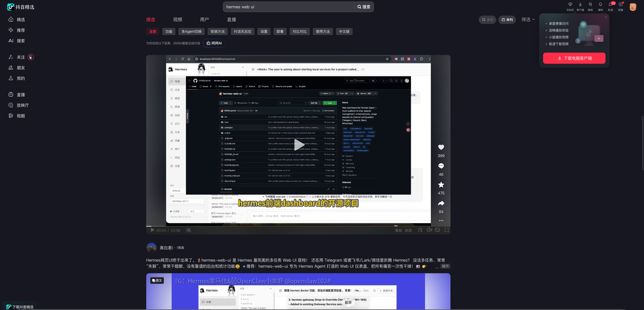
Task: Toggle danmaku (弹) comments on video
Action: (x=188, y=230)
